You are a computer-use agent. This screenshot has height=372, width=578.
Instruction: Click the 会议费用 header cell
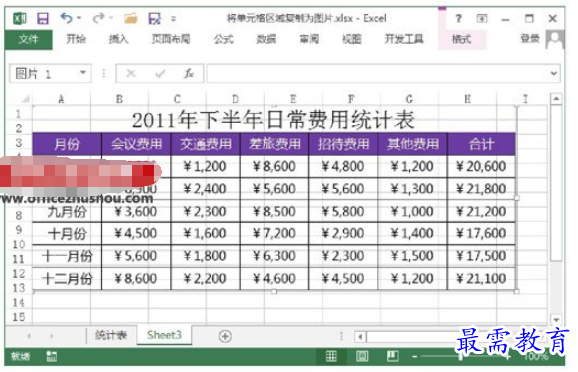click(x=136, y=144)
